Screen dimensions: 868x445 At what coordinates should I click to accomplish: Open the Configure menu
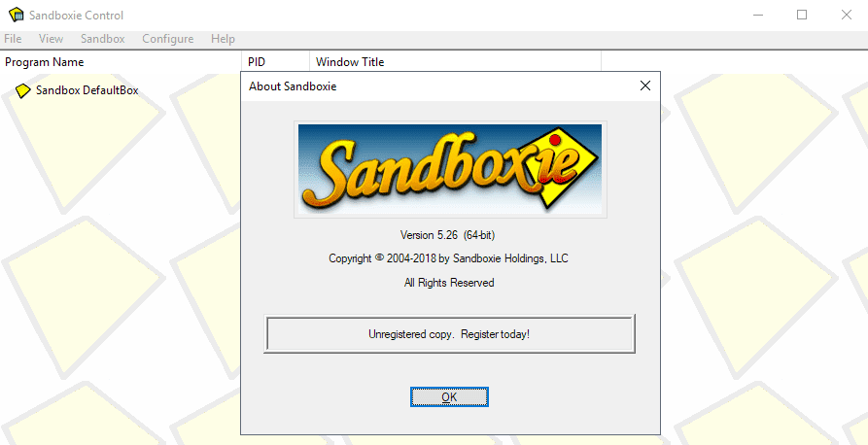click(167, 39)
